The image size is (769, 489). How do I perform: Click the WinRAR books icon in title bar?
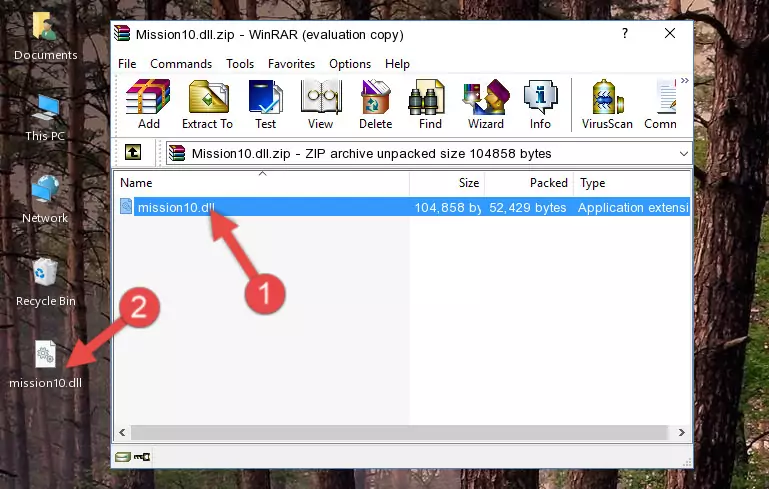pos(122,34)
